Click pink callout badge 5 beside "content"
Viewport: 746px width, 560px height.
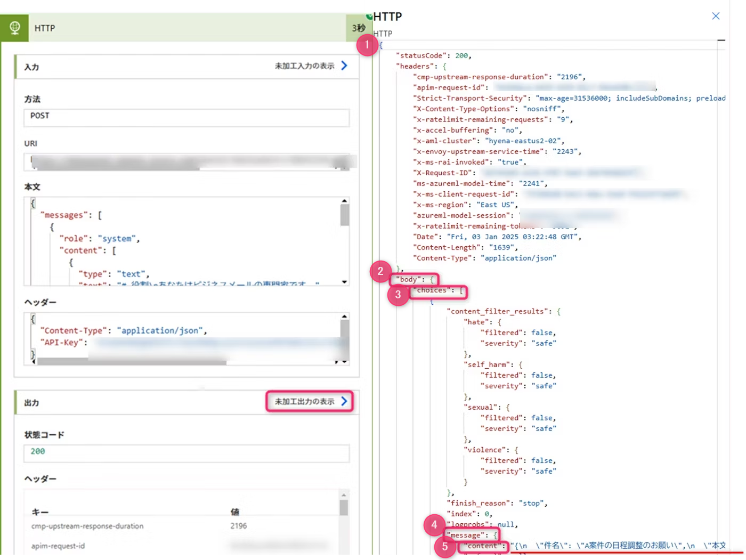[x=445, y=547]
